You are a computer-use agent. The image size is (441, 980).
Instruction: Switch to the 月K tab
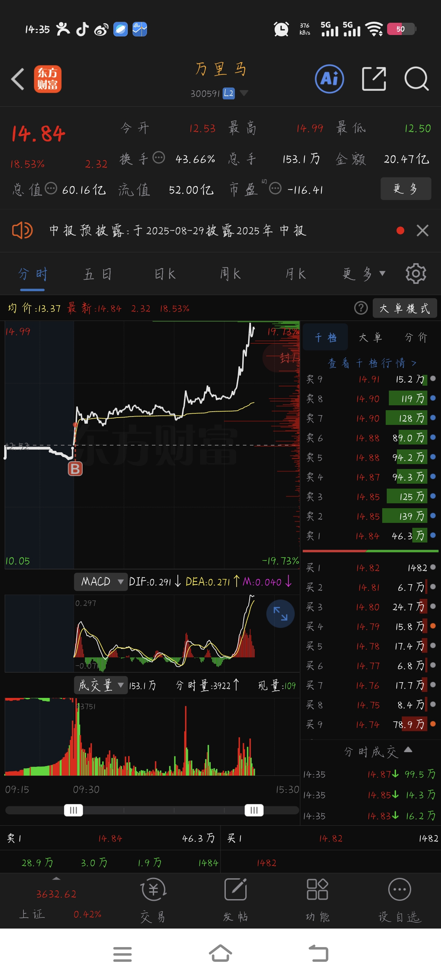coord(296,274)
